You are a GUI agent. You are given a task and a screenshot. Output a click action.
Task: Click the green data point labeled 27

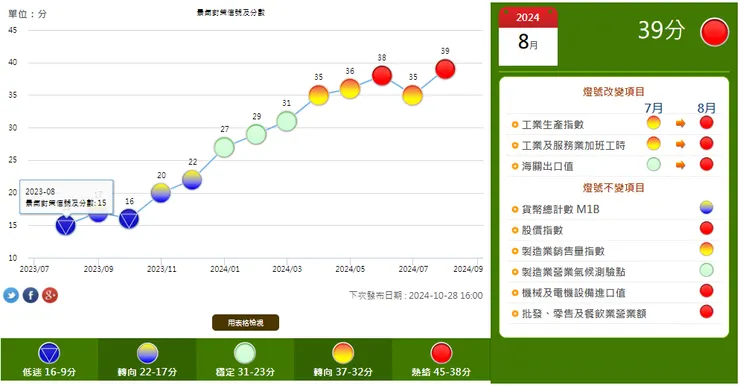224,147
